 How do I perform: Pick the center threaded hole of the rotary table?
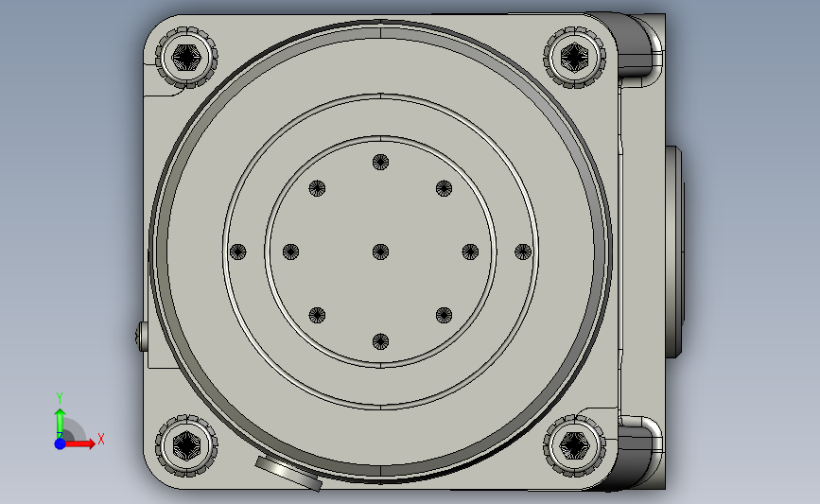380,252
